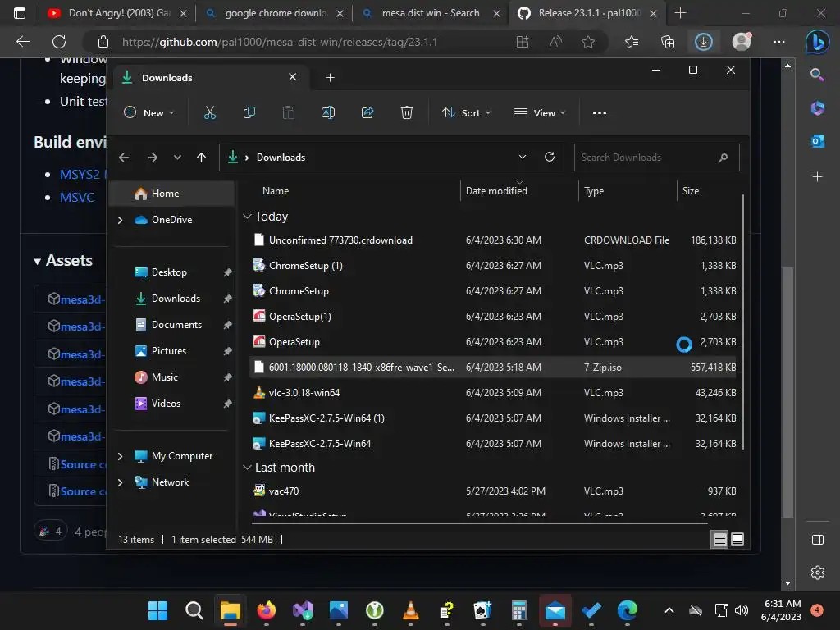Open Edge Settings and more menu
Screen dimensions: 840x630
(x=779, y=42)
